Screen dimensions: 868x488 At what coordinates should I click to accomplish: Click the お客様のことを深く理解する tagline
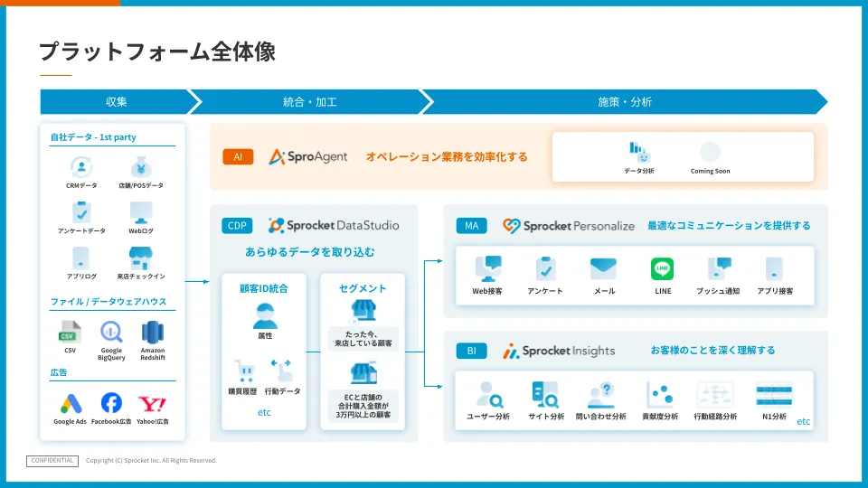[712, 351]
